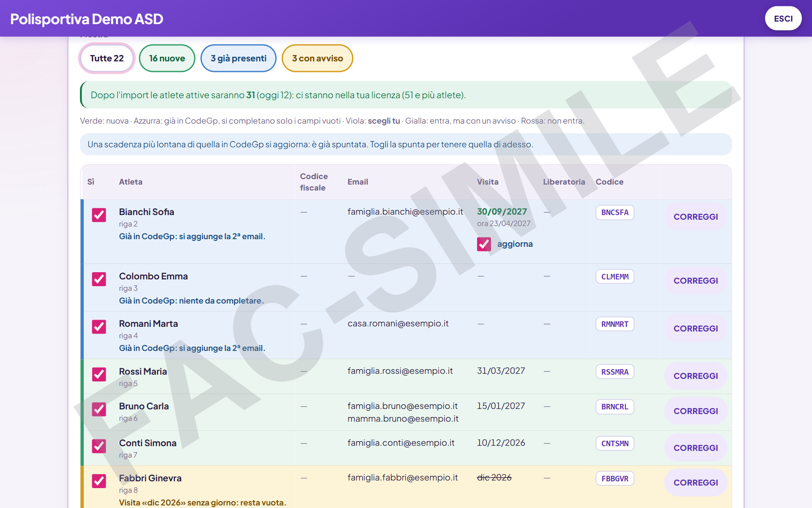The width and height of the screenshot is (812, 508).
Task: Click email famiglia.bianchi@esempio.it
Action: 405,212
